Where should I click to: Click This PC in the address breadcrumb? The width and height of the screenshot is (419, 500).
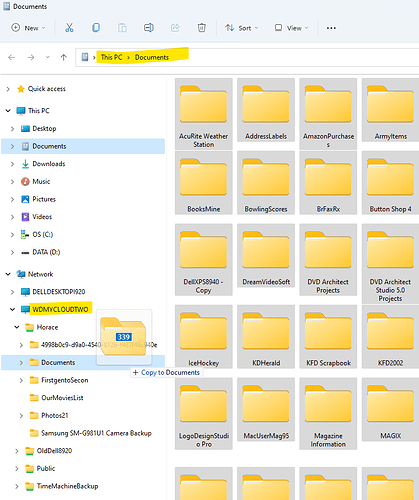point(111,57)
